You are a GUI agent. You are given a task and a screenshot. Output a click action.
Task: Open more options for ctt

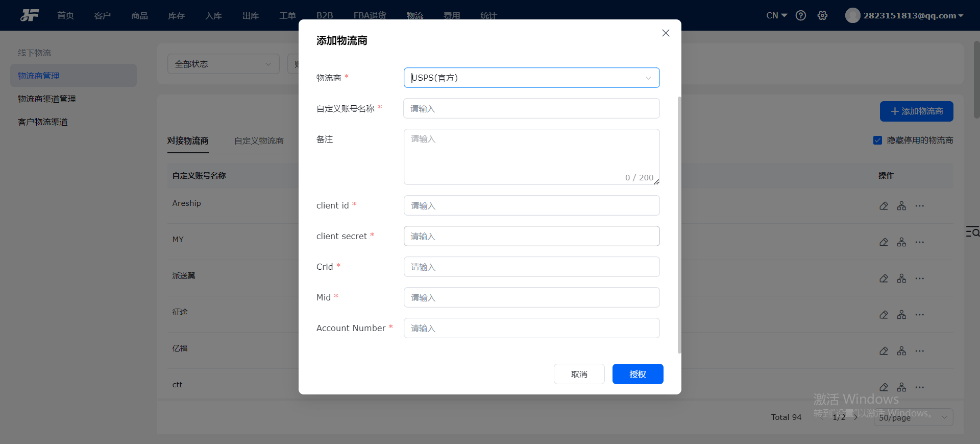click(x=920, y=387)
